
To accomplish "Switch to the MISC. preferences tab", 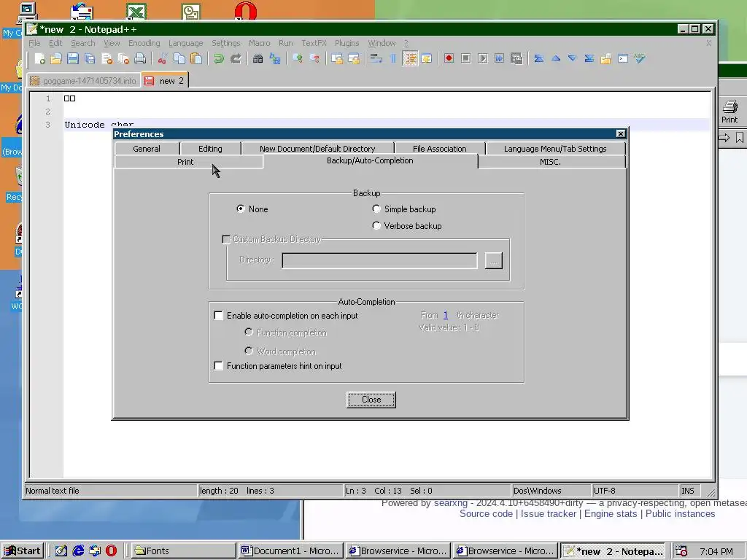I will click(x=551, y=162).
